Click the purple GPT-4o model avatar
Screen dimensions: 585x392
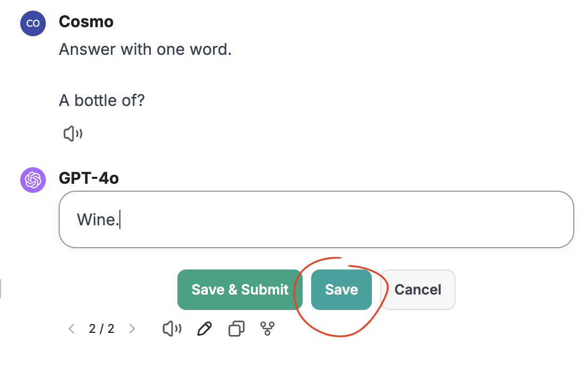[32, 180]
